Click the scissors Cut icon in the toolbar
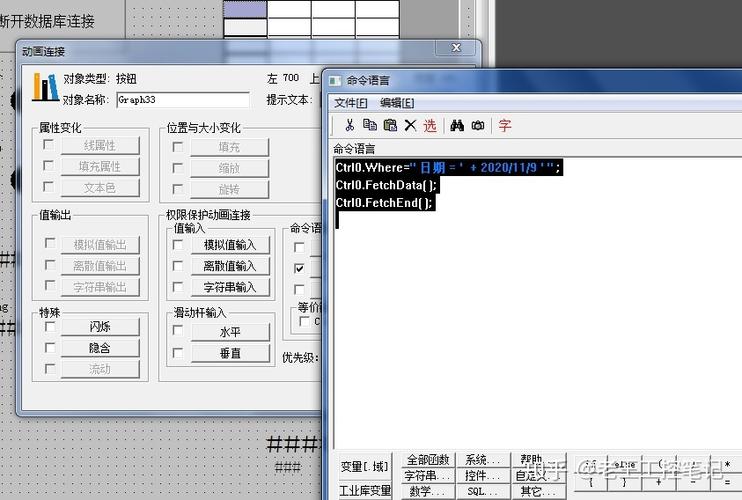Viewport: 742px width, 500px height. (349, 125)
